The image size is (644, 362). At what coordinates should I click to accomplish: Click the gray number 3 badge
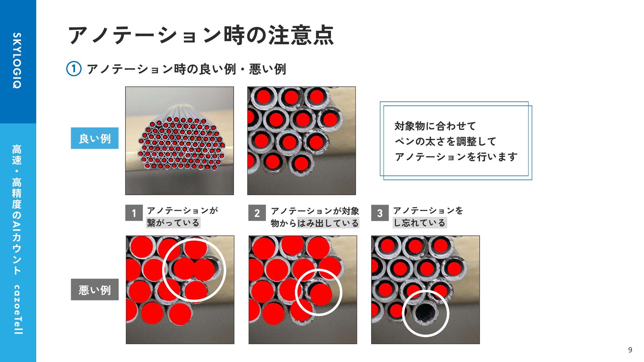(x=380, y=213)
